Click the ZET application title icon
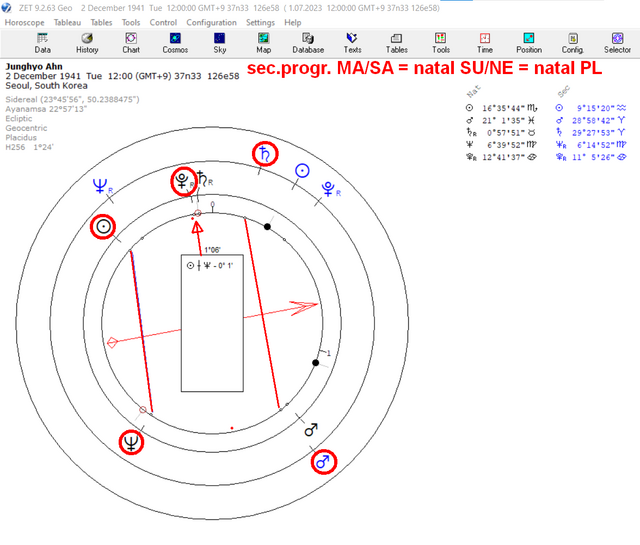This screenshot has height=545, width=640. coord(7,7)
